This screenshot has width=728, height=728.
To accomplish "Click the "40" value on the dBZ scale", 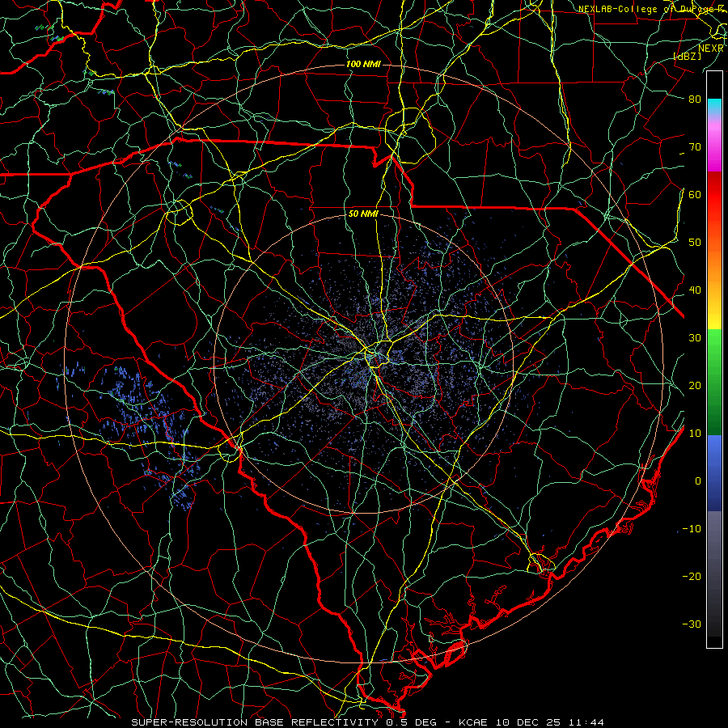I will pos(695,290).
